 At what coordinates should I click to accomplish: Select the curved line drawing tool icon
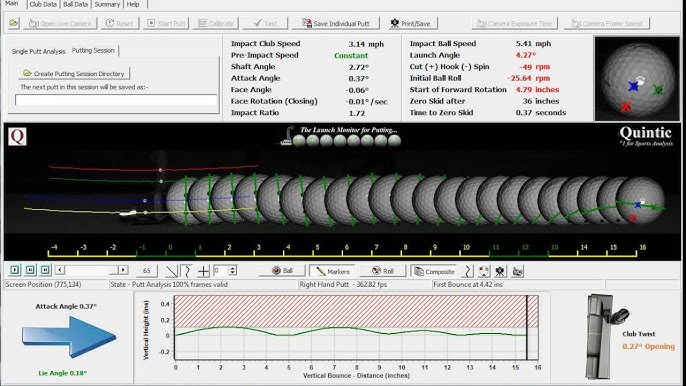pyautogui.click(x=187, y=271)
